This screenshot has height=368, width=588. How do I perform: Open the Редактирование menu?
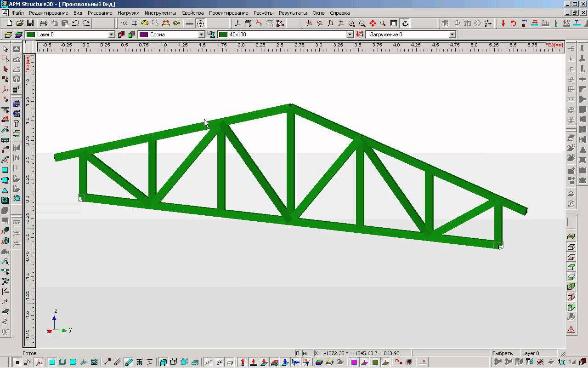coord(48,13)
